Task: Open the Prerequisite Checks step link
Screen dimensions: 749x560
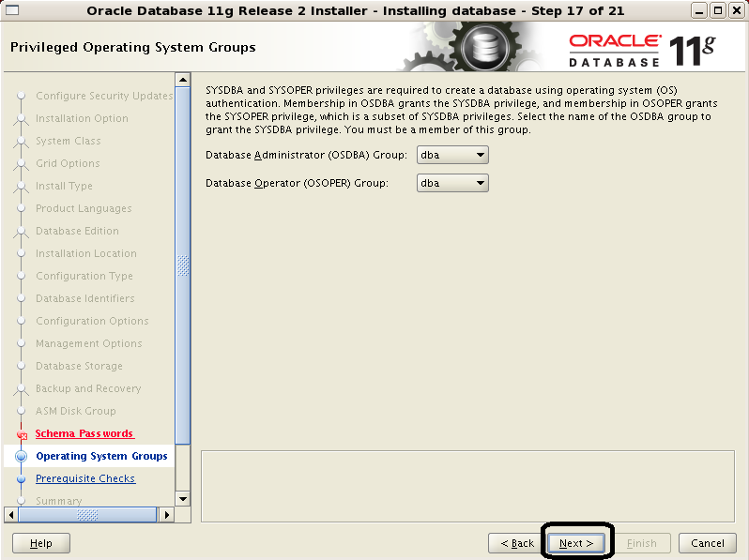Action: (x=85, y=478)
